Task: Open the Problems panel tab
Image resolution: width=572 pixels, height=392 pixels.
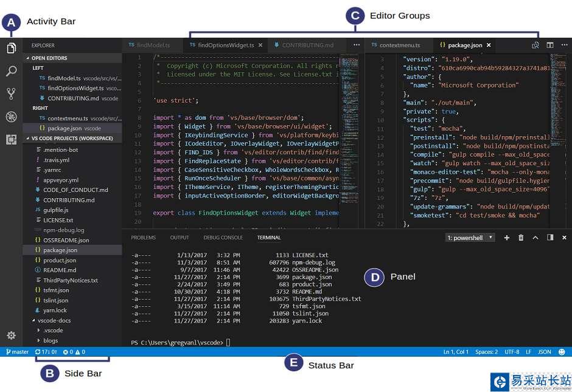Action: (144, 238)
